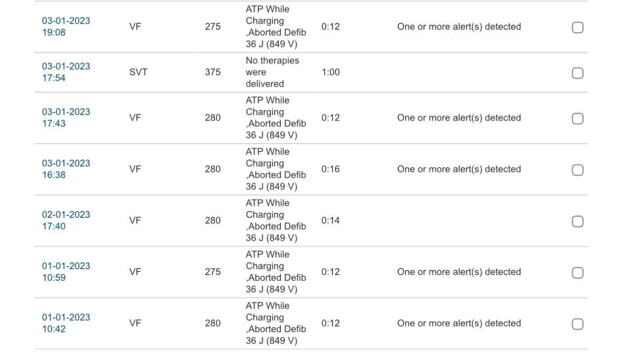618x364 pixels.
Task: Open the 03-01-2023 19:08 episode link
Action: click(66, 26)
